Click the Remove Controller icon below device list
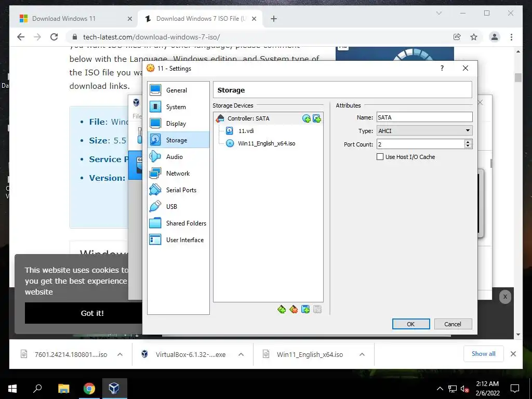This screenshot has height=399, width=532. click(294, 310)
